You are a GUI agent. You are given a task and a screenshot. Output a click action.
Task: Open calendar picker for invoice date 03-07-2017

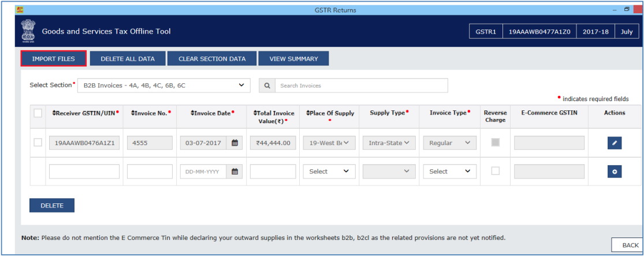(235, 143)
